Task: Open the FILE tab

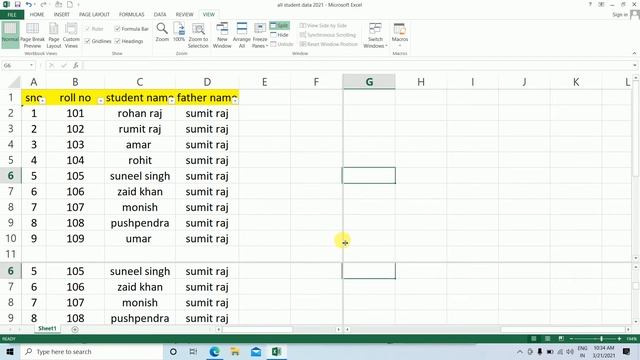Action: click(x=12, y=14)
